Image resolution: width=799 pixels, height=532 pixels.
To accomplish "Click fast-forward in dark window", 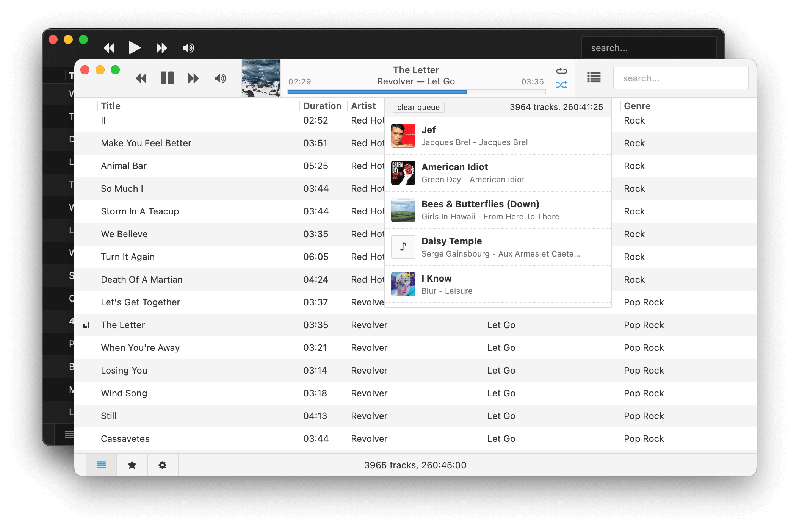I will pyautogui.click(x=161, y=48).
